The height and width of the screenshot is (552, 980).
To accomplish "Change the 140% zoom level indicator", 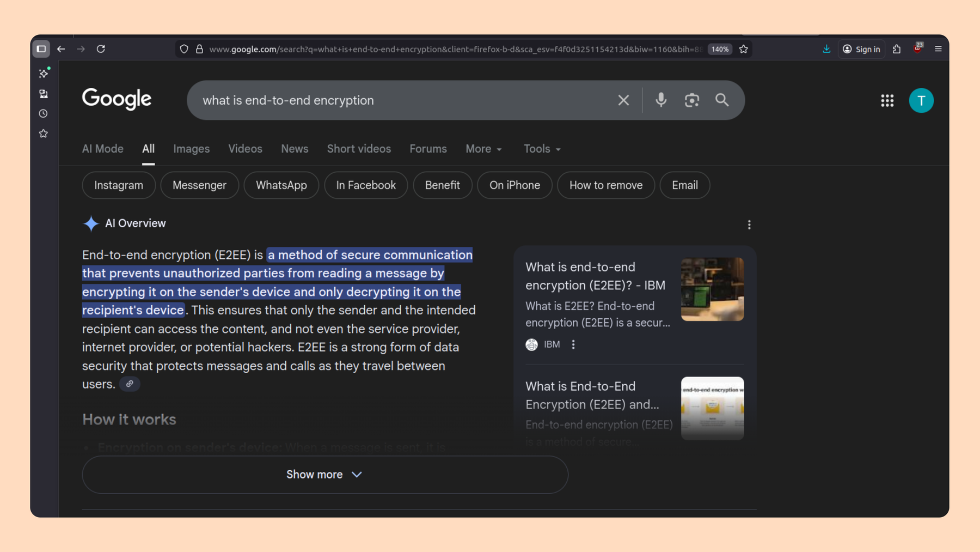I will (x=720, y=49).
